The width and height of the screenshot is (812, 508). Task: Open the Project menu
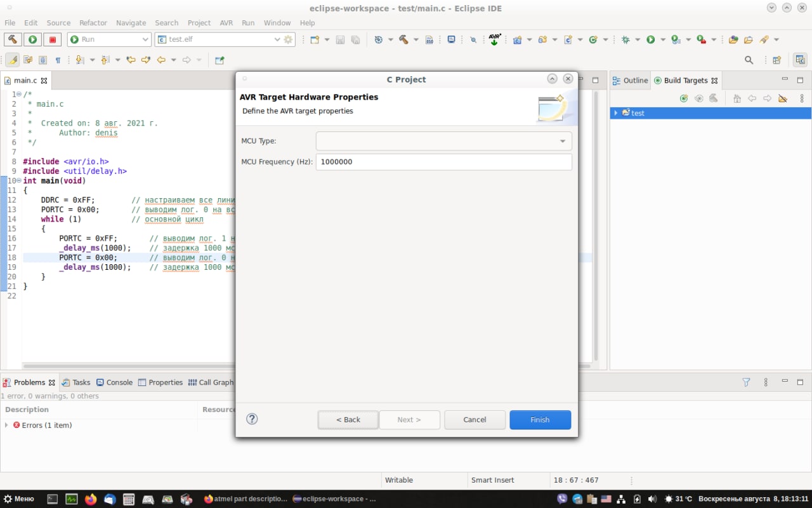(199, 22)
